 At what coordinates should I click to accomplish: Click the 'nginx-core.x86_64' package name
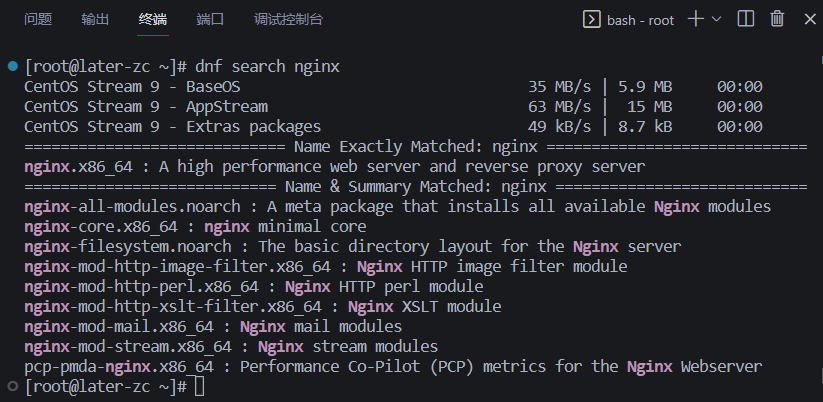(101, 226)
